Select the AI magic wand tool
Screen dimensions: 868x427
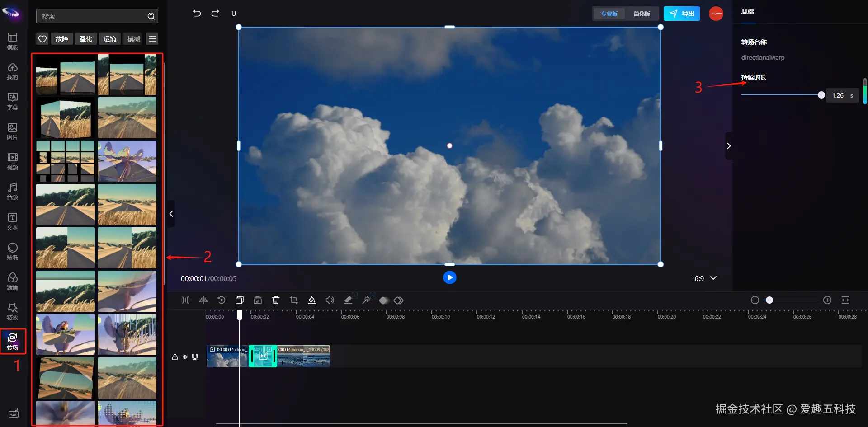coord(367,300)
